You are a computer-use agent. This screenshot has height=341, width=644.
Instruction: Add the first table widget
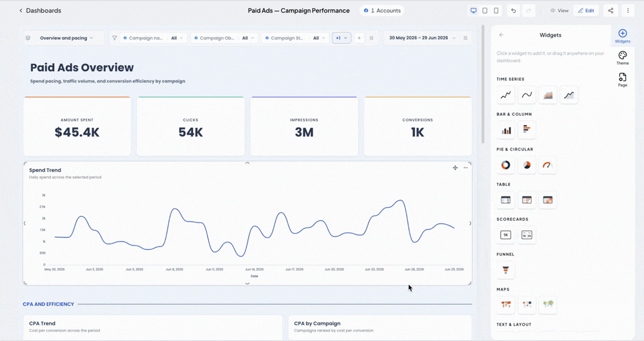pos(505,200)
